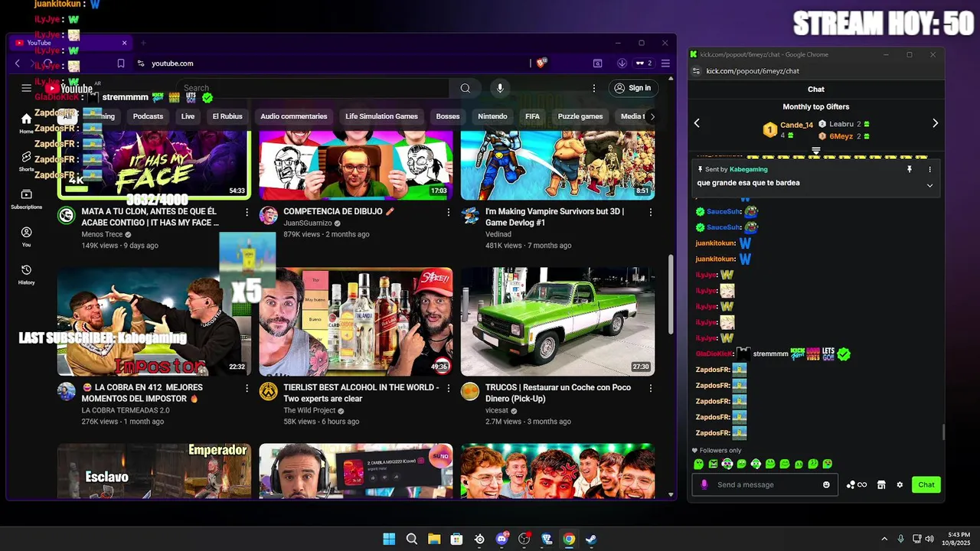This screenshot has width=980, height=551.
Task: Insert the first green Kick emote
Action: pos(698,464)
